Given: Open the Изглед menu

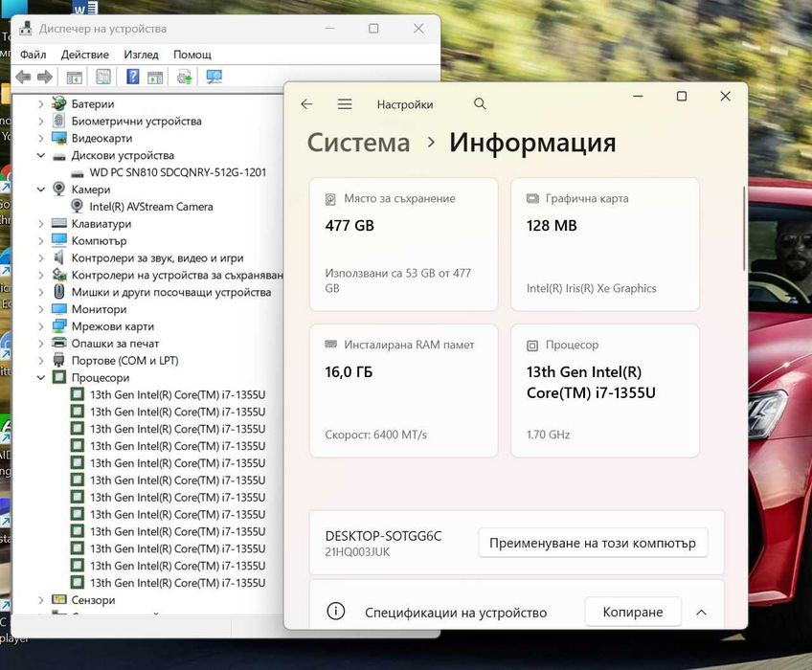Looking at the screenshot, I should point(141,55).
